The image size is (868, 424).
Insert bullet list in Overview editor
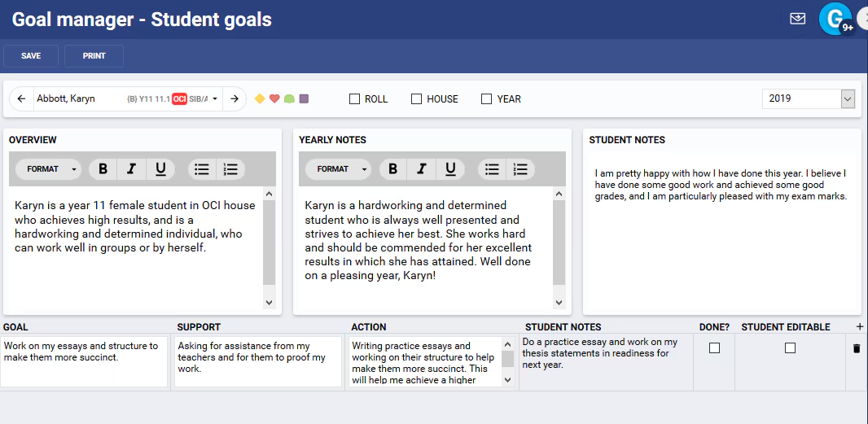click(202, 169)
